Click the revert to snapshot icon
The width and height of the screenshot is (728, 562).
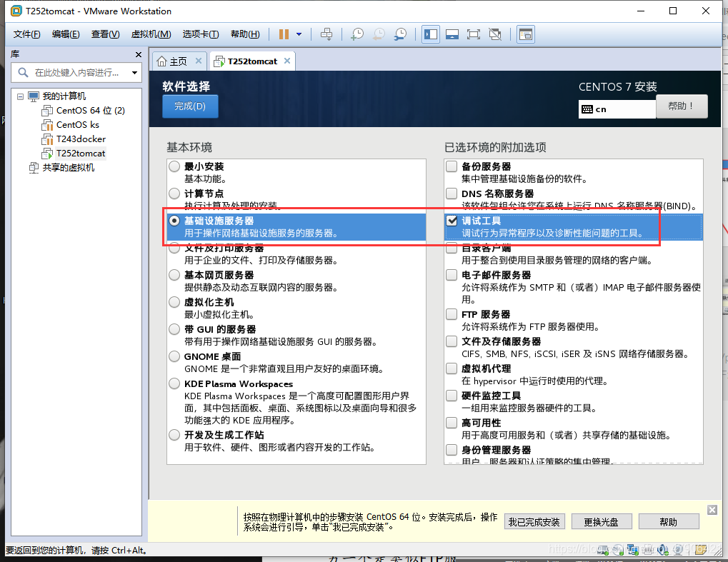(379, 34)
